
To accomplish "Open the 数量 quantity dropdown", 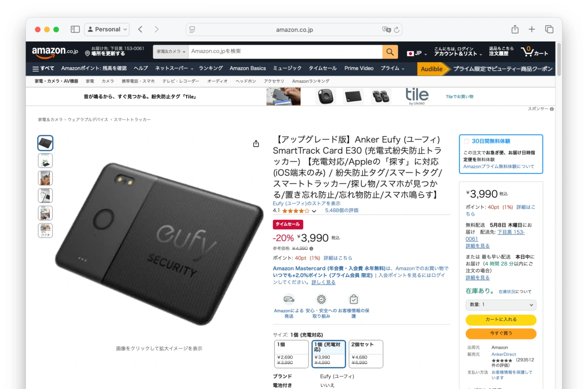I will [x=501, y=305].
